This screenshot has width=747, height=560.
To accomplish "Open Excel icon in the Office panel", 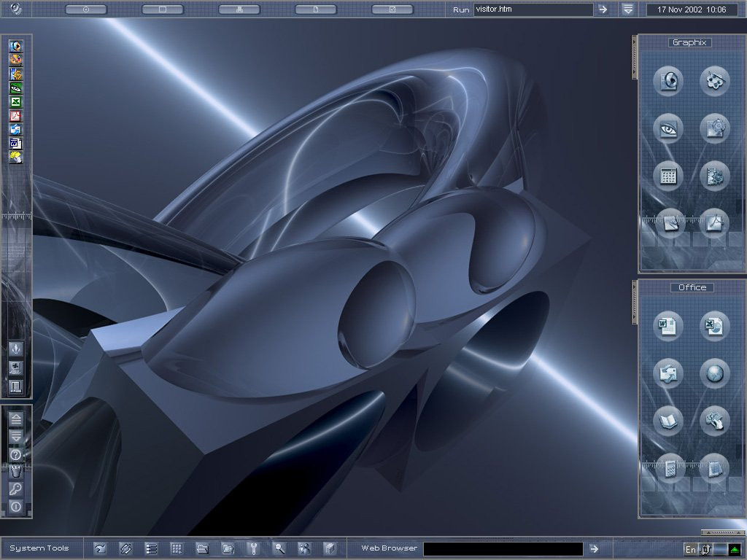I will [715, 326].
